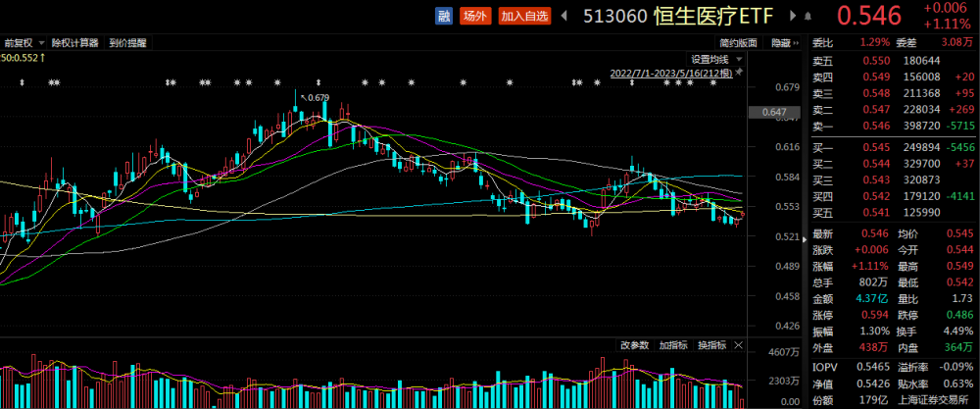The image size is (980, 409).
Task: Click the 量比 value 1.73
Action: coord(963,298)
